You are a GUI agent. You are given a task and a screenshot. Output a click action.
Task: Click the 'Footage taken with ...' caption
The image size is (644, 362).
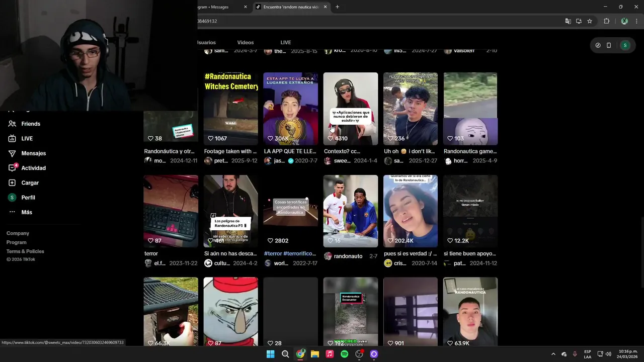[x=230, y=151]
